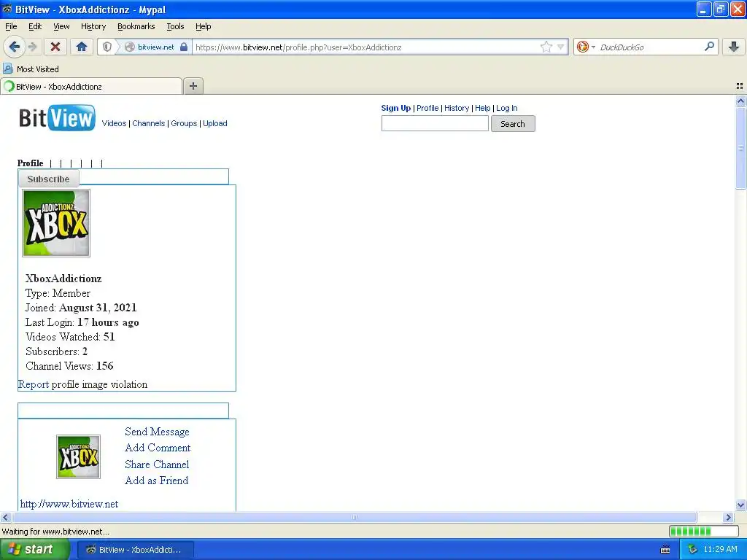Open the Groups link
Viewport: 747px width, 560px height.
(184, 123)
